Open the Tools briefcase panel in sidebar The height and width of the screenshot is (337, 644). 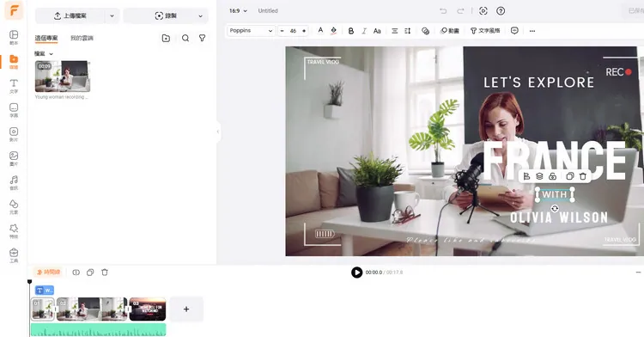pyautogui.click(x=14, y=255)
